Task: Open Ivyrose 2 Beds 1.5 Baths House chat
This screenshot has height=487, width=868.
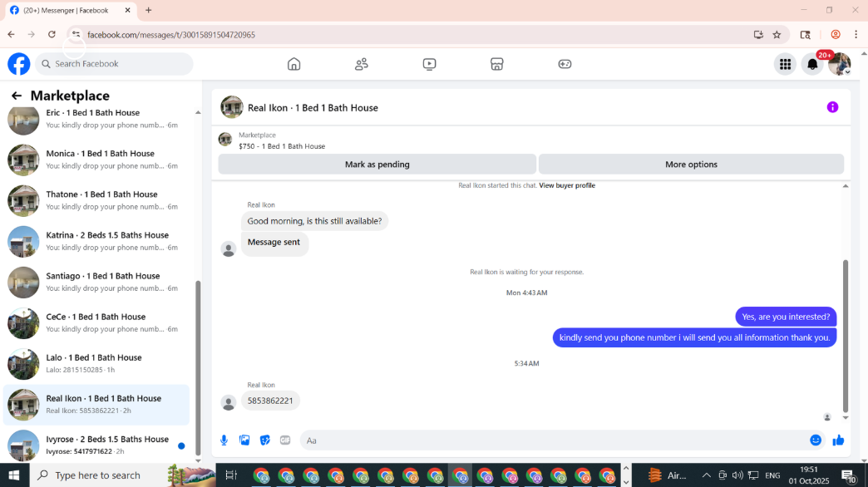Action: (97, 445)
